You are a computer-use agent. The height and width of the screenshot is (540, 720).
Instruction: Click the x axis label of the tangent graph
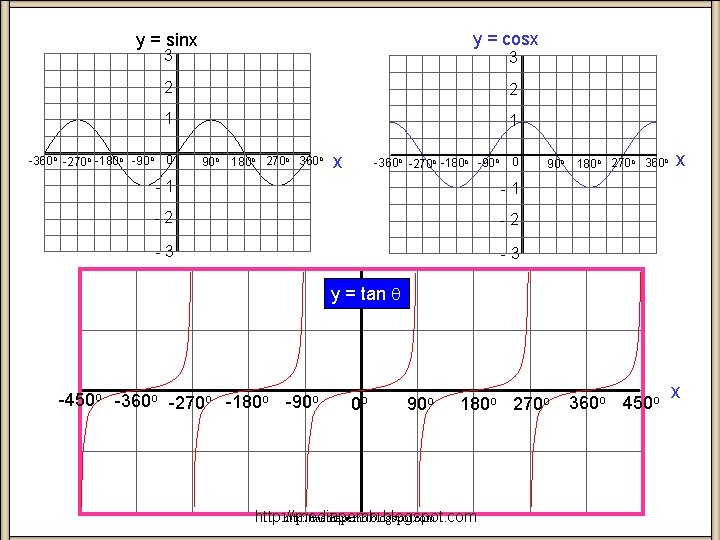[x=675, y=392]
